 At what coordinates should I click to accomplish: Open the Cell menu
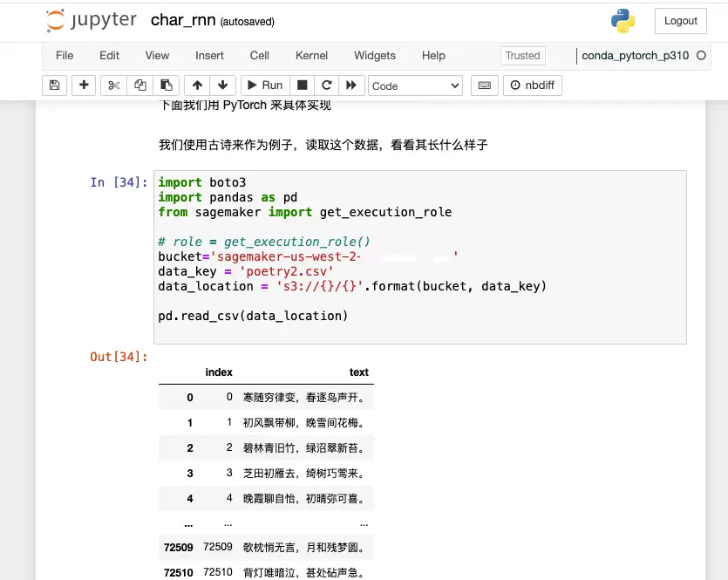pyautogui.click(x=260, y=56)
